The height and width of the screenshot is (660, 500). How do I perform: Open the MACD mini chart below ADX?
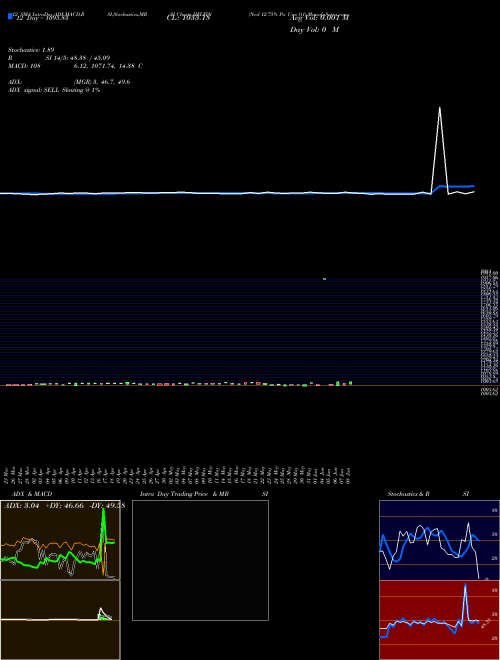[60, 620]
